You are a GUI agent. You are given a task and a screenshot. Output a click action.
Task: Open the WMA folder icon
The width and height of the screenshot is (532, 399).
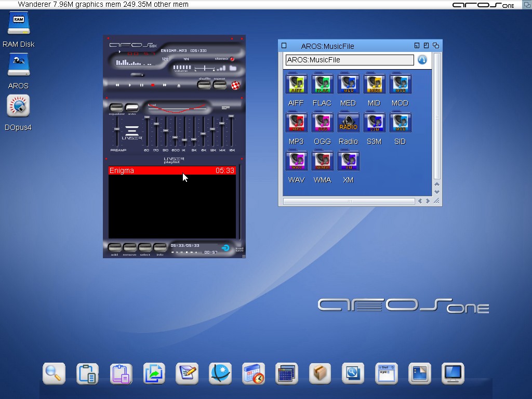322,162
